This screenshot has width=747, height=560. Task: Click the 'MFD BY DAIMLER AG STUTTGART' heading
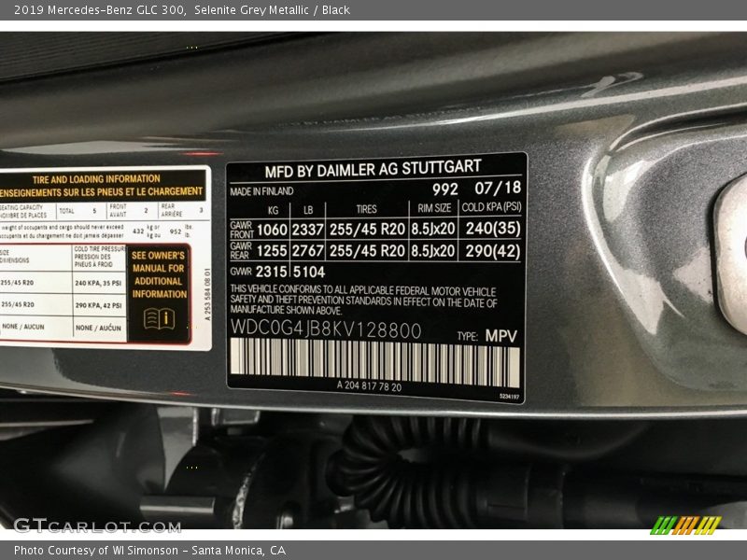(x=373, y=169)
